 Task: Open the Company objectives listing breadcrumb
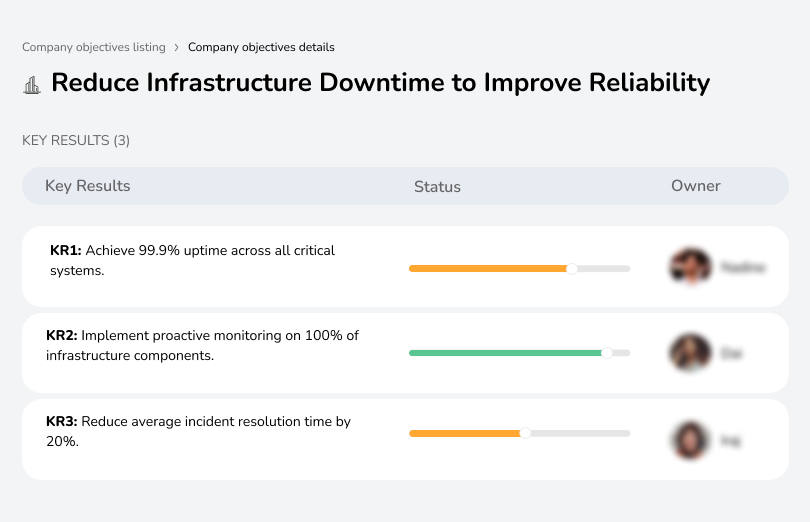94,47
